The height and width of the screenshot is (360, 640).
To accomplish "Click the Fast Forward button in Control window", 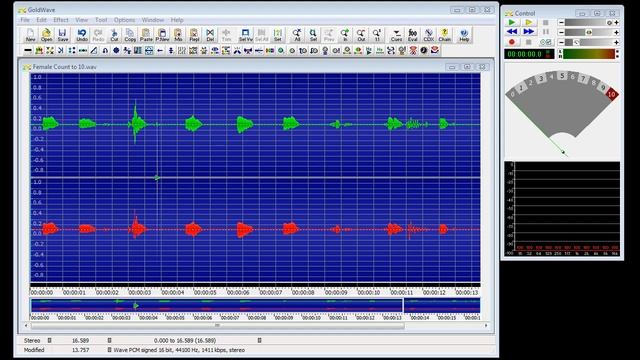I will [x=528, y=31].
